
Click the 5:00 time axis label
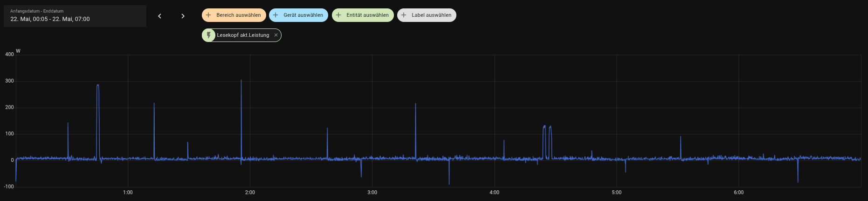coord(616,192)
